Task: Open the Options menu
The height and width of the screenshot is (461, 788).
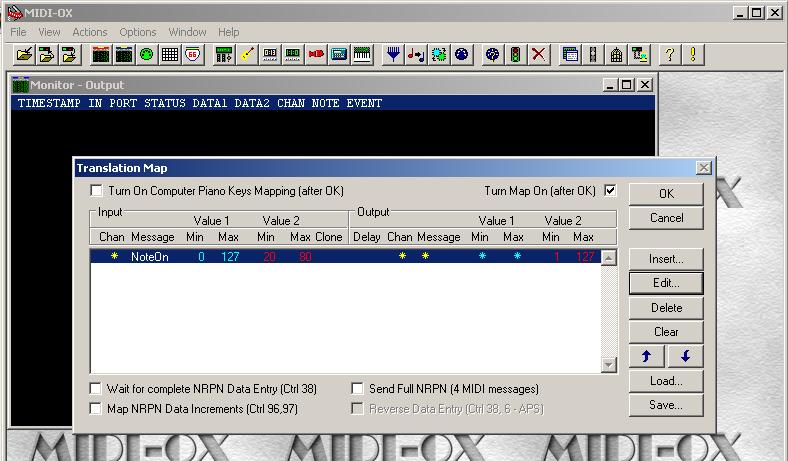Action: pos(138,32)
